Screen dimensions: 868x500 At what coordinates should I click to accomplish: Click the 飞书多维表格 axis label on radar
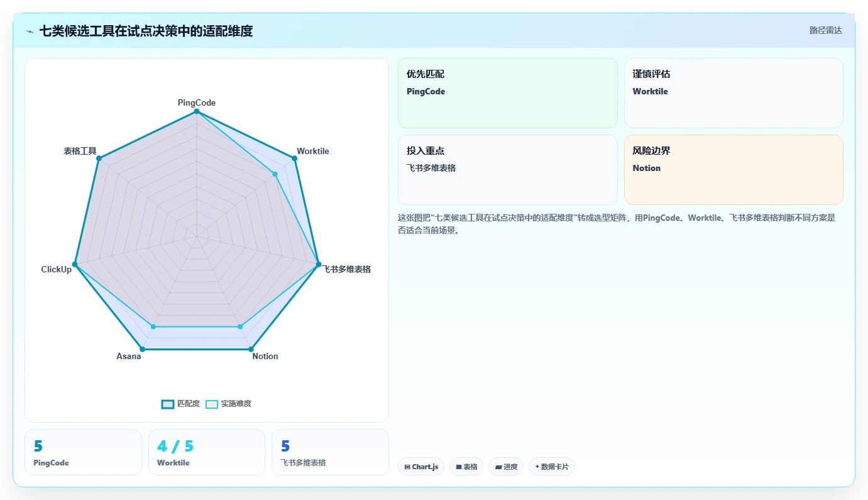(x=347, y=269)
